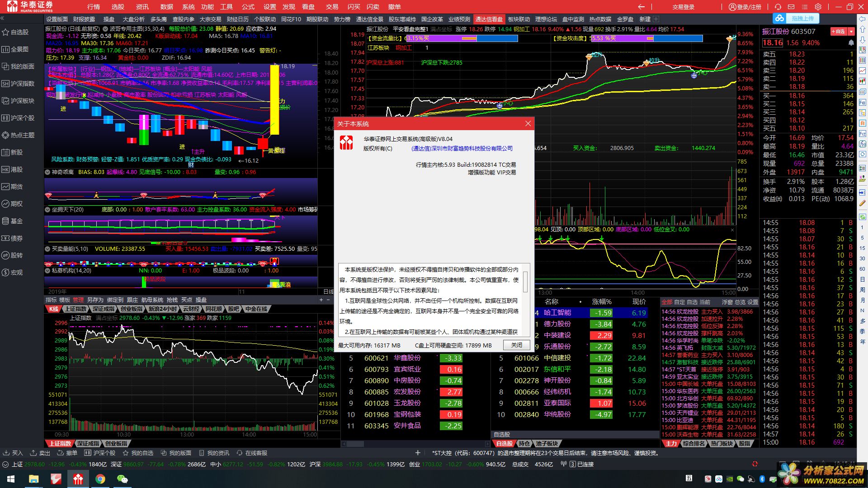
Task: Collapse the left sidebar with double chevron
Action: pyautogui.click(x=2, y=19)
